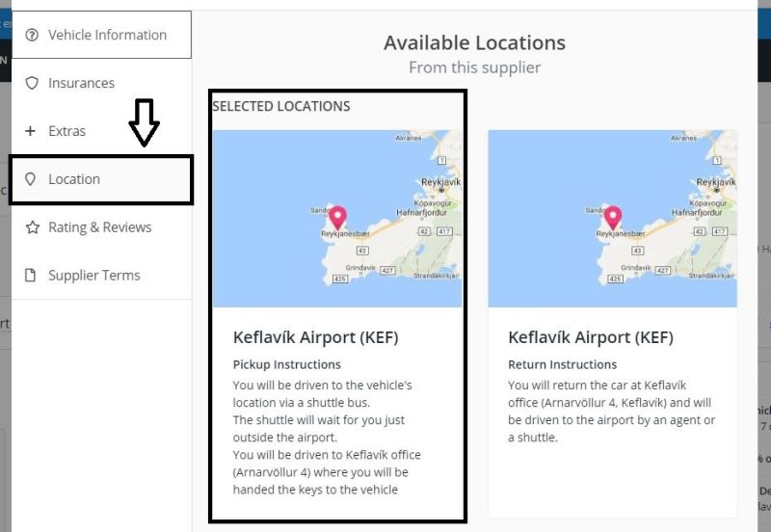Select the Keflavík Airport pickup card title
The height and width of the screenshot is (532, 771).
pyautogui.click(x=316, y=337)
